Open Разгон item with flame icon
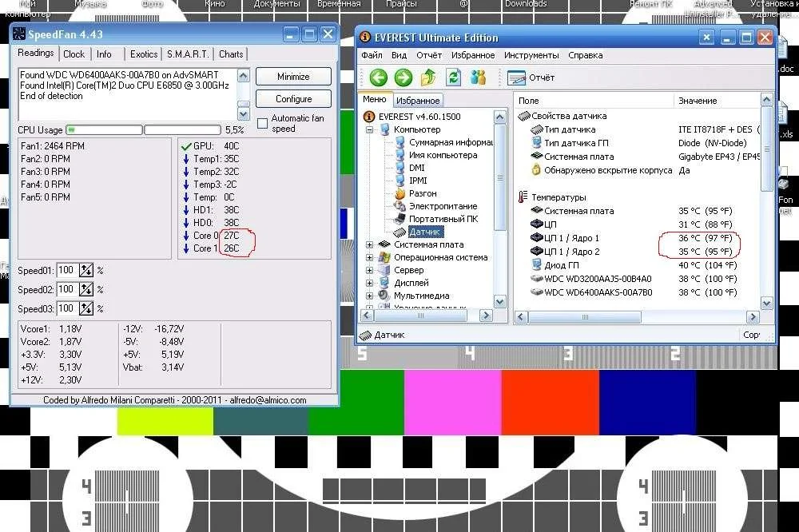Screen dimensions: 799x532 tap(415, 193)
